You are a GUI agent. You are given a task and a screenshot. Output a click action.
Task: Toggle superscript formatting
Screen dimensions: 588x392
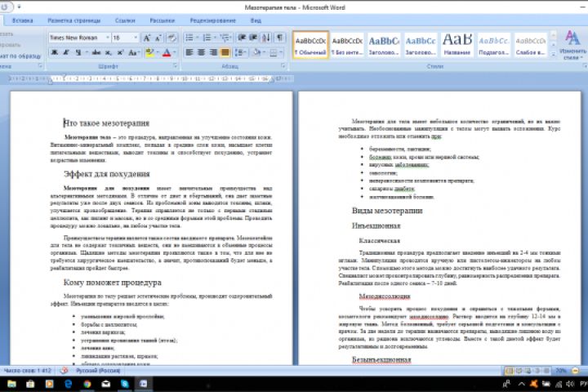coord(120,52)
